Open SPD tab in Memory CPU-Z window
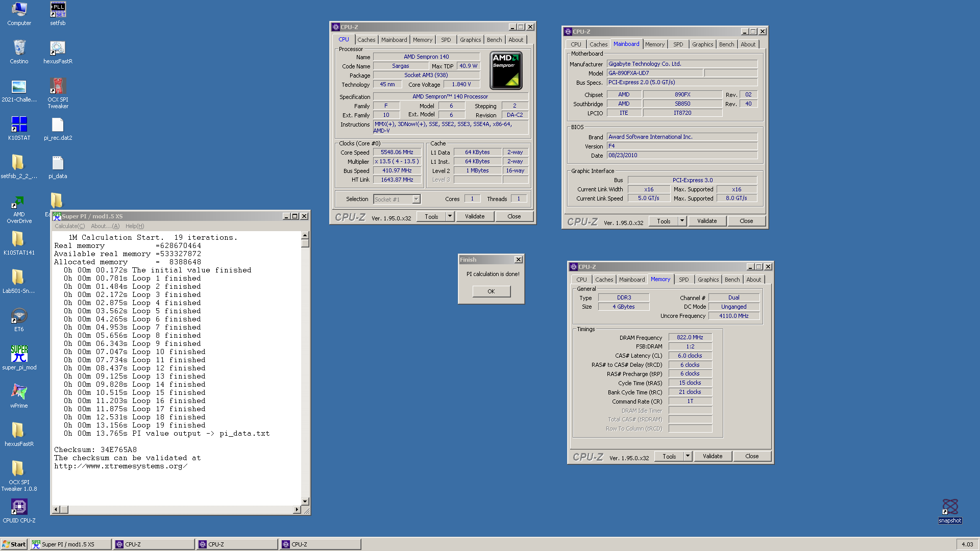 683,280
